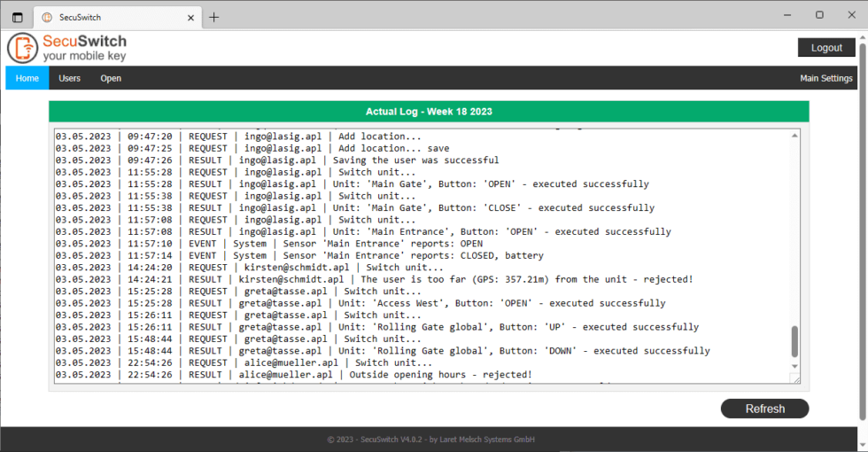The image size is (868, 452).
Task: Refresh the log with the Refresh button
Action: (764, 409)
